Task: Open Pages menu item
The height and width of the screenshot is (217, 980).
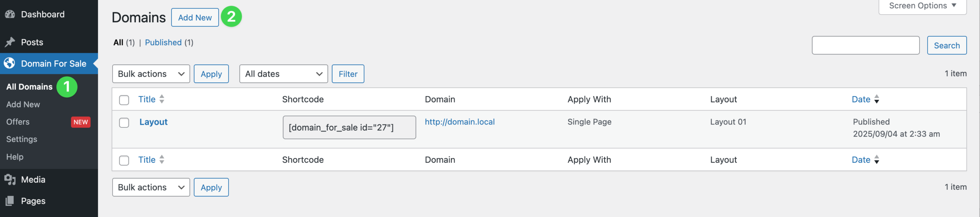Action: [33, 201]
